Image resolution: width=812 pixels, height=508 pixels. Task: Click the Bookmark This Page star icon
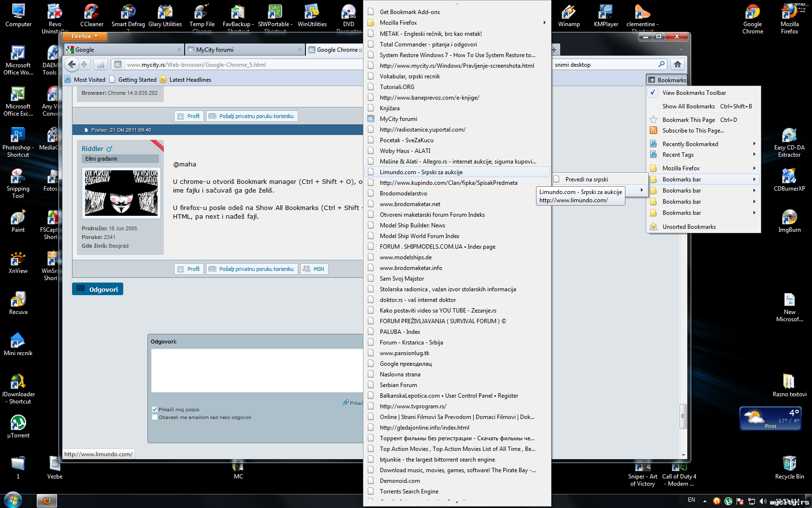pyautogui.click(x=653, y=120)
